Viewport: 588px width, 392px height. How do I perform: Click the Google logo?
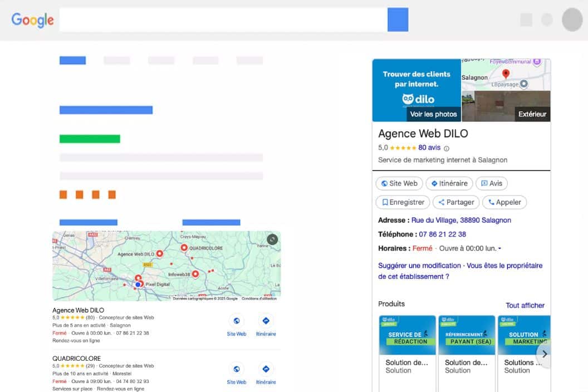pos(33,20)
